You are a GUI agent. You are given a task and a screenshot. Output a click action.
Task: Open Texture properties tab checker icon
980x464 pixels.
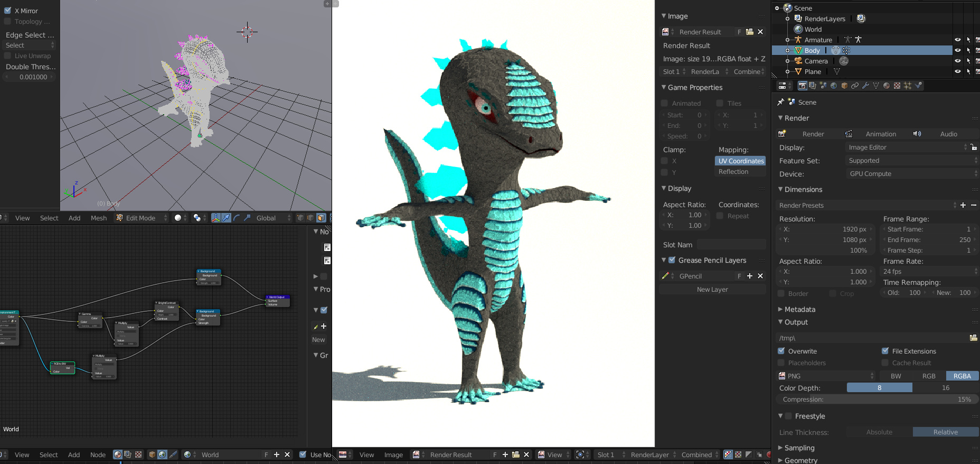(x=897, y=86)
